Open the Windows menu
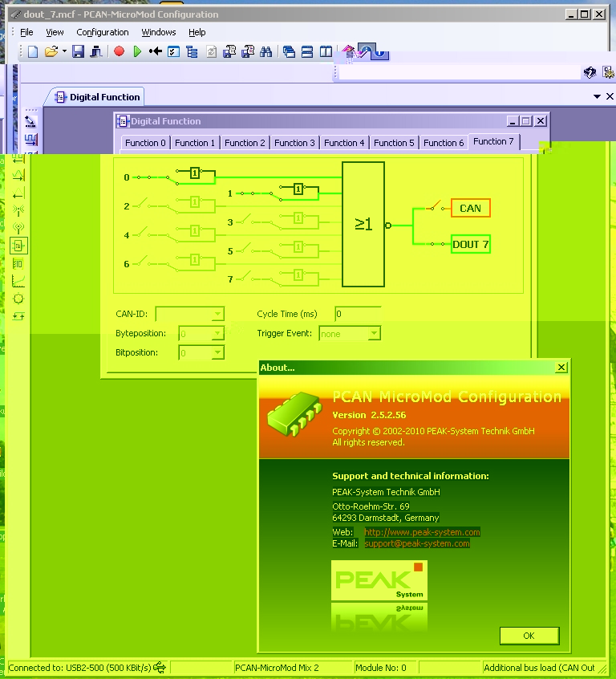The height and width of the screenshot is (679, 616). point(159,32)
